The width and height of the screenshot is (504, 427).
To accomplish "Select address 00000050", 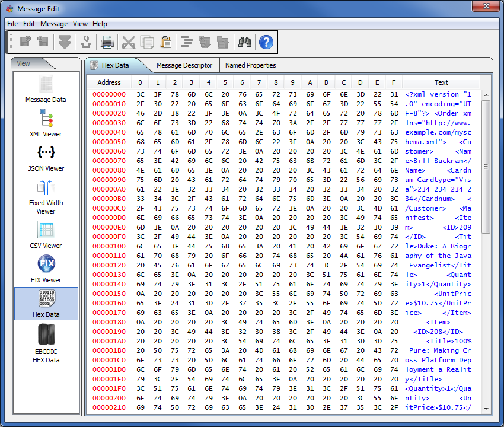I will pyautogui.click(x=109, y=142).
